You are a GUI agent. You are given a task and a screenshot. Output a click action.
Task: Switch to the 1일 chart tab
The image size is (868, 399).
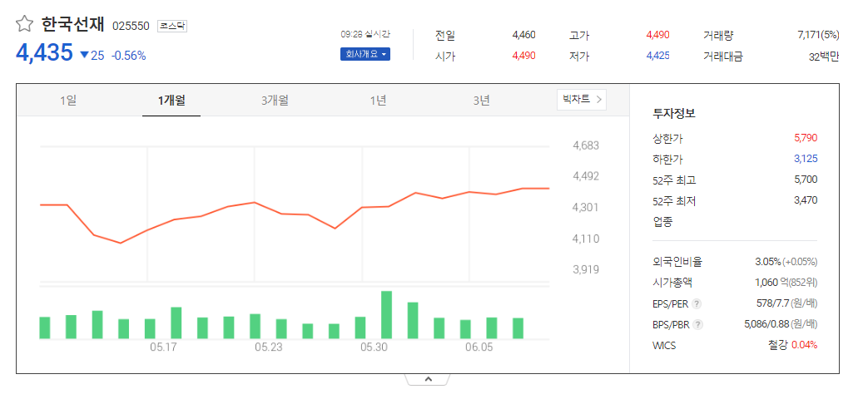point(68,101)
